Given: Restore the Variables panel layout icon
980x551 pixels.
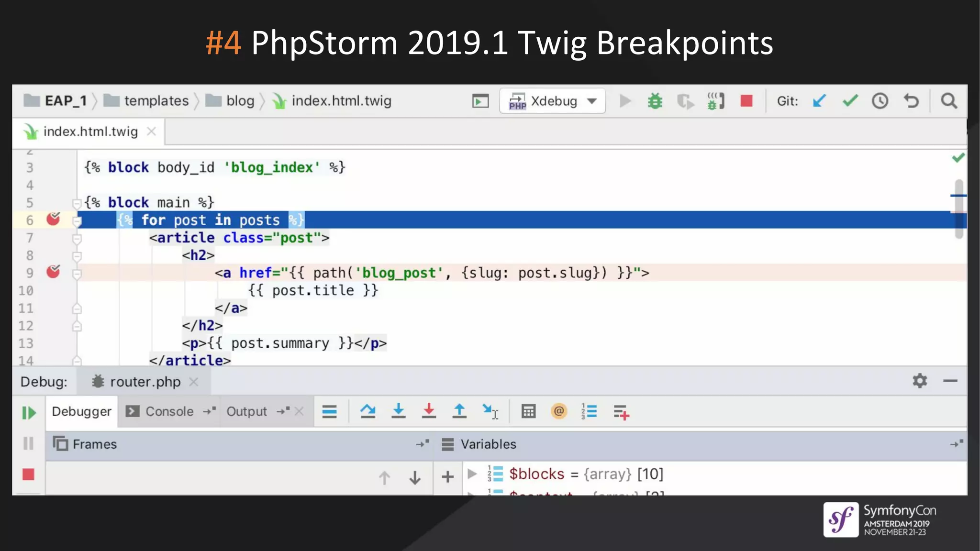Looking at the screenshot, I should pos(957,444).
